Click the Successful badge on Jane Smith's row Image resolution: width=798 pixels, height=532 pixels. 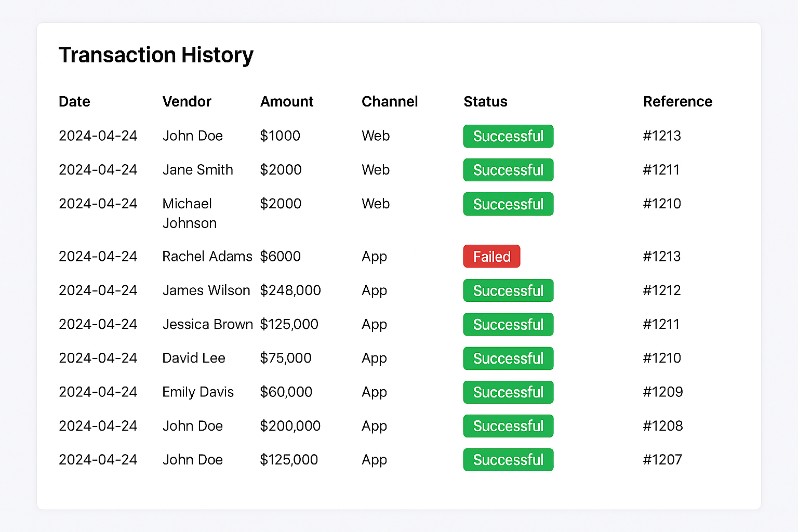click(508, 170)
